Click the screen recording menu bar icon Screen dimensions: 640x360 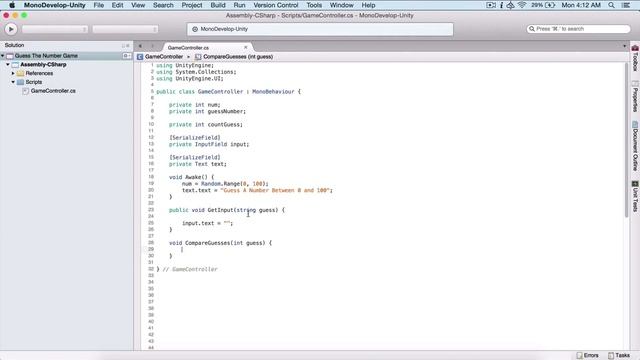pyautogui.click(x=491, y=5)
